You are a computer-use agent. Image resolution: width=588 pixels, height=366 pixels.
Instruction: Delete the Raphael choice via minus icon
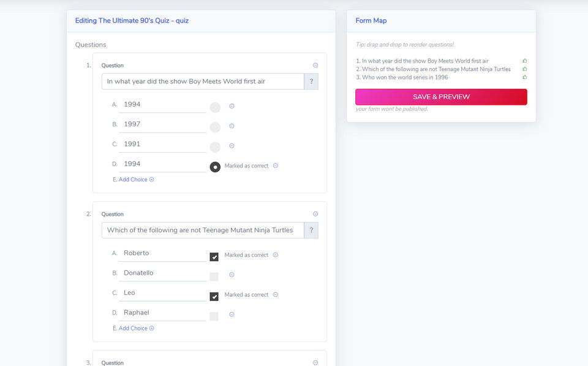232,315
